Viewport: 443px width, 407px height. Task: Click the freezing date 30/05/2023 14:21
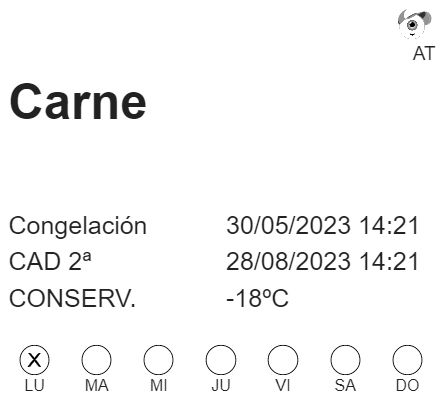pos(322,226)
